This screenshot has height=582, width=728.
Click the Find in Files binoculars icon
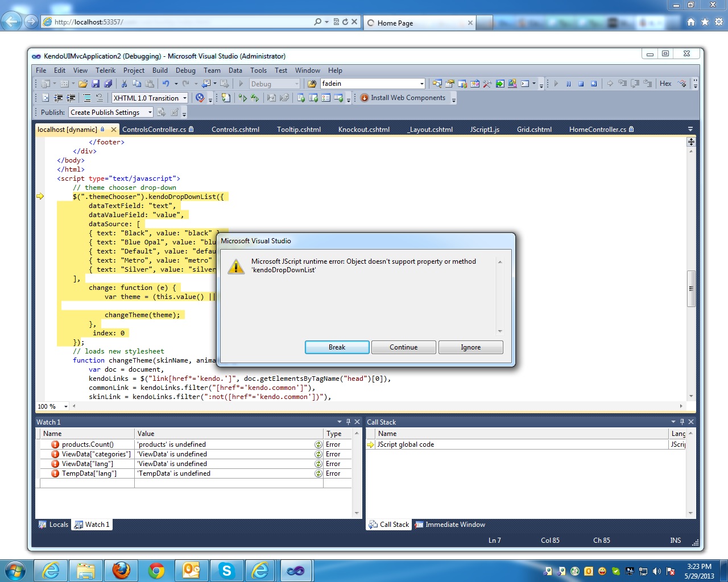click(x=312, y=84)
